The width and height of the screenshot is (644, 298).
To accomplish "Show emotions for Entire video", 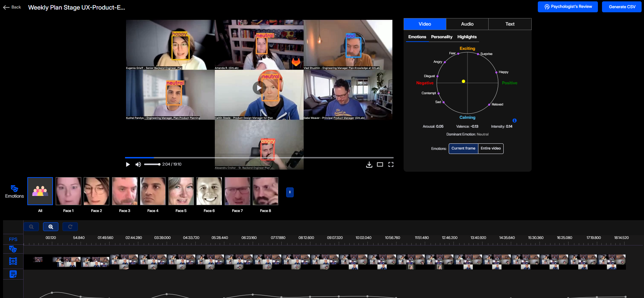I will (491, 148).
